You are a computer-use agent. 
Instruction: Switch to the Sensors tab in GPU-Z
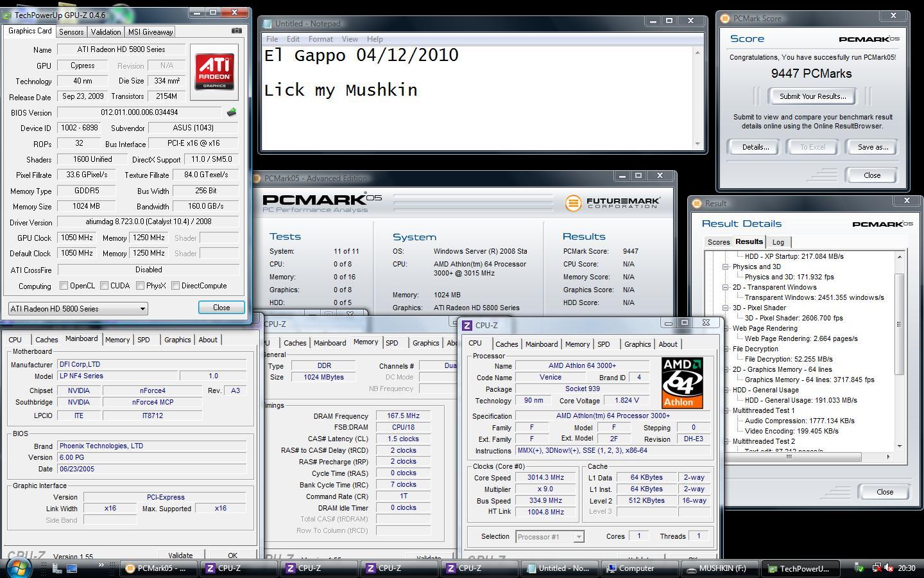[x=71, y=31]
